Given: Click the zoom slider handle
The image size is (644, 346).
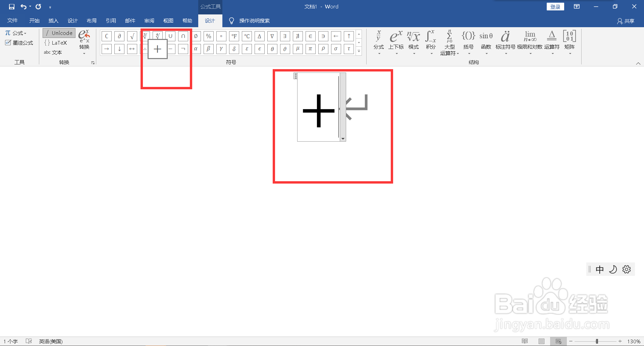Looking at the screenshot, I should click(597, 341).
